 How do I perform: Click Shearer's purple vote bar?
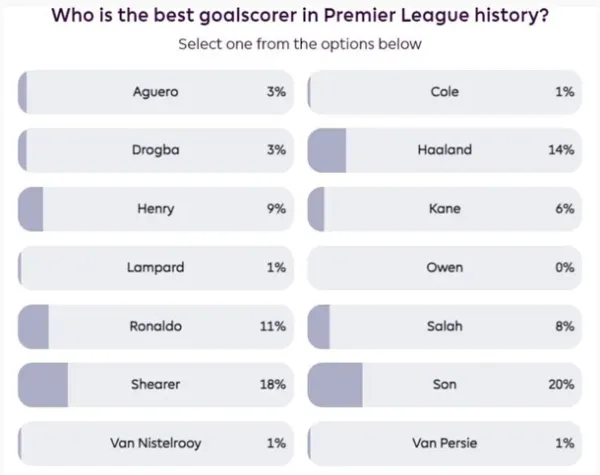pyautogui.click(x=43, y=384)
